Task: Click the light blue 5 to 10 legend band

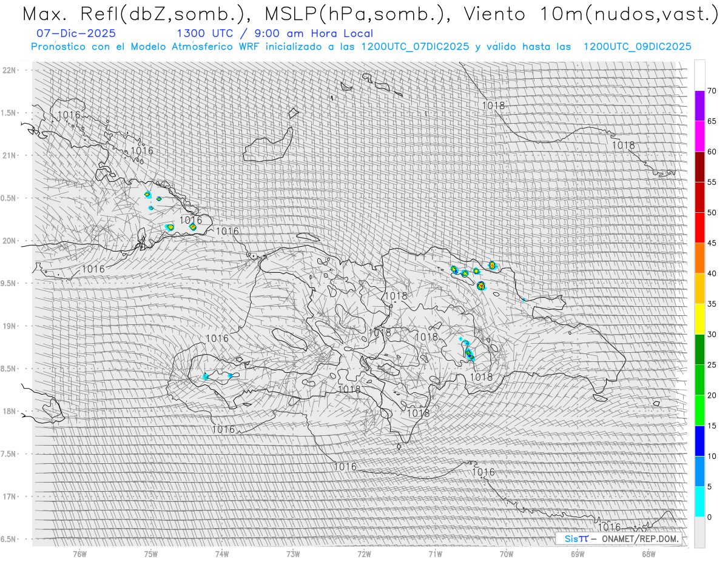Action: (699, 471)
